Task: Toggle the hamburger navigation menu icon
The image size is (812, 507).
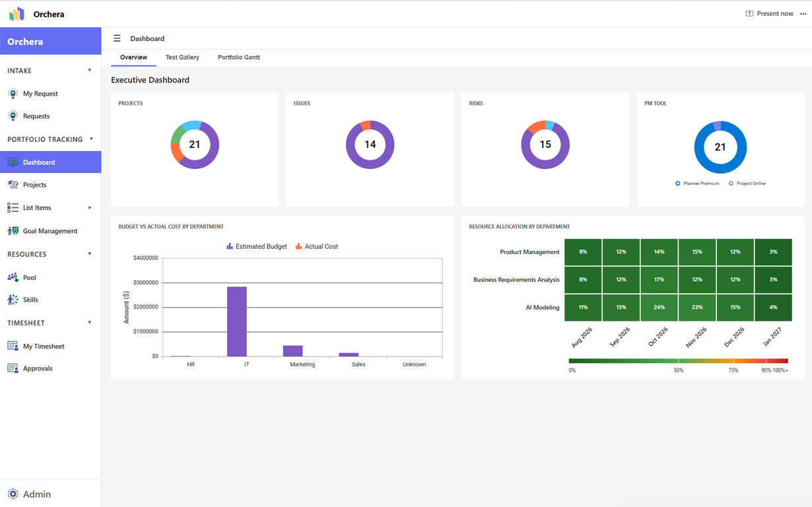Action: [117, 38]
